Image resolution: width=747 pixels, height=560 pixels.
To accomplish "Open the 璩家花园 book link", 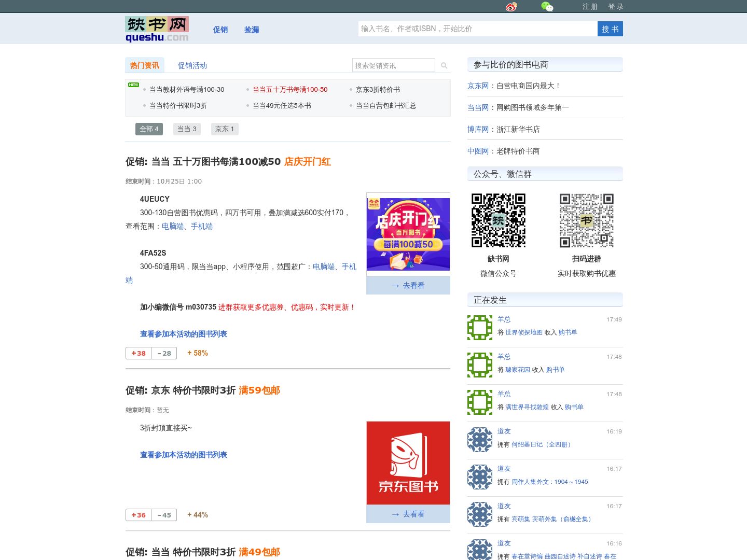I will coord(518,370).
